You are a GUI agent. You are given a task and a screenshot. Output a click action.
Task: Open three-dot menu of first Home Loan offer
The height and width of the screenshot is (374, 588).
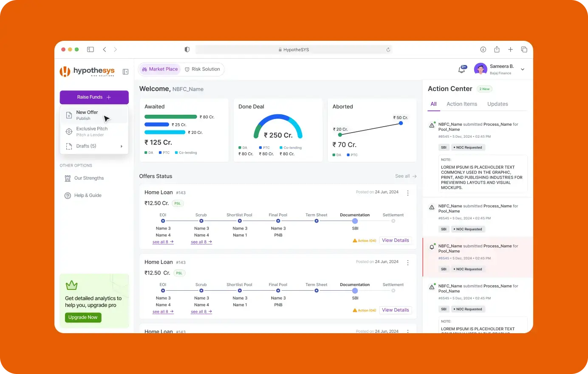click(408, 193)
